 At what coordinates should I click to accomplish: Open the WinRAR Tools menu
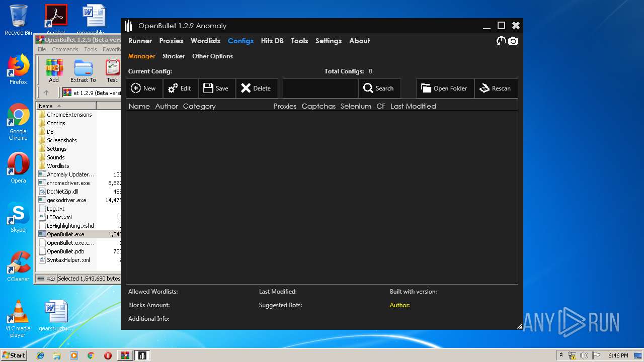click(91, 49)
